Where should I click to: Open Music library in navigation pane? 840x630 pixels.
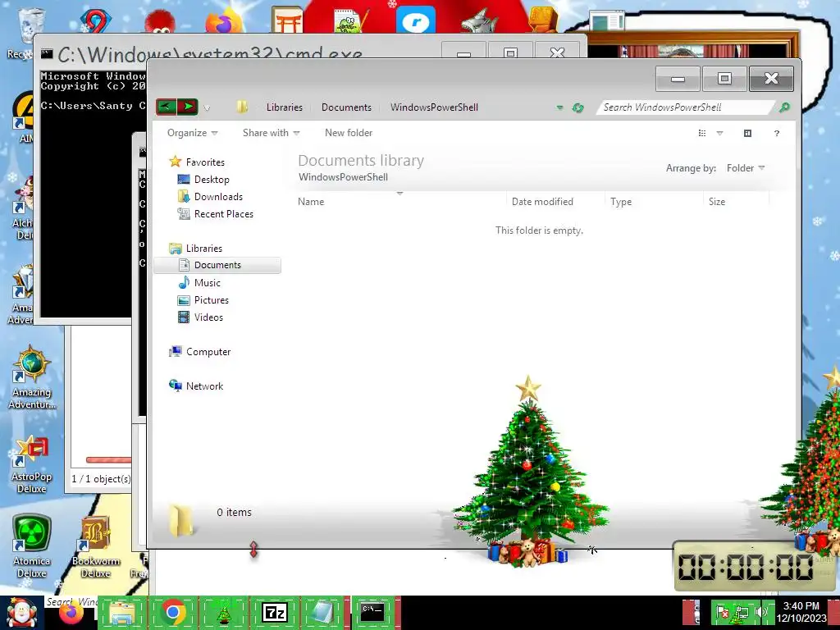[x=199, y=282]
